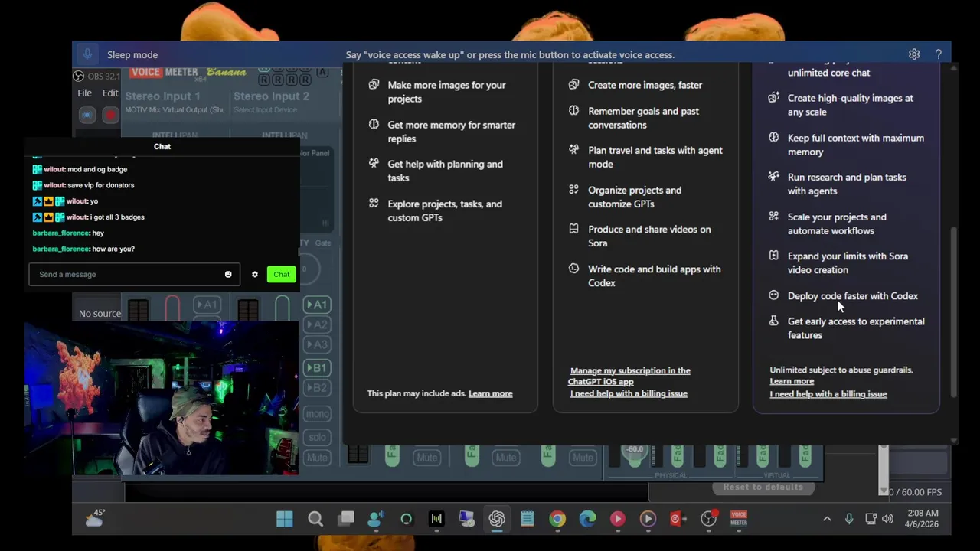Open Microsoft Edge from the taskbar

(587, 519)
